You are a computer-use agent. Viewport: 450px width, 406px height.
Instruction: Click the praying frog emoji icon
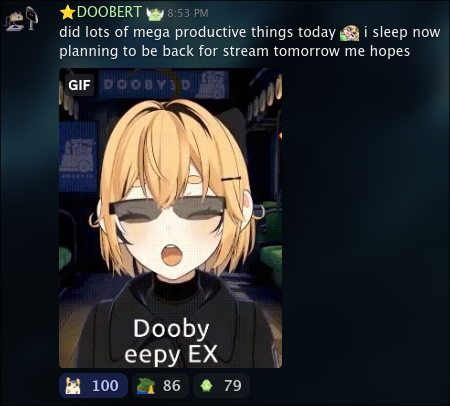(146, 386)
